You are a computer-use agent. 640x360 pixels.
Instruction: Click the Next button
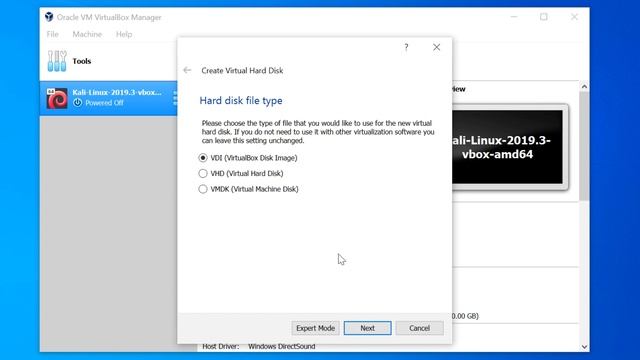[x=367, y=328]
